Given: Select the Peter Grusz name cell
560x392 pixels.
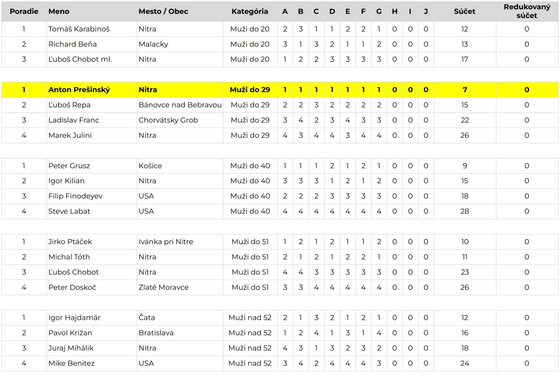Looking at the screenshot, I should click(92, 166).
